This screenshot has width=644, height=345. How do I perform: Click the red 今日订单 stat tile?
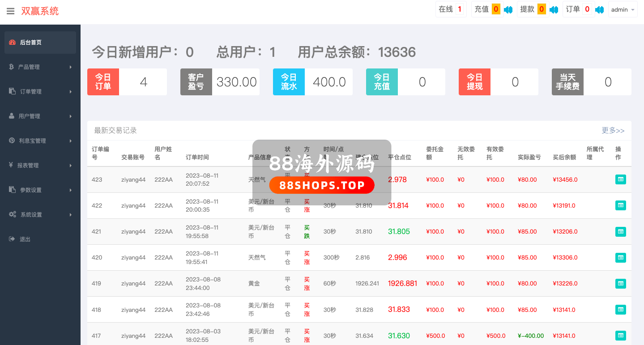click(103, 82)
